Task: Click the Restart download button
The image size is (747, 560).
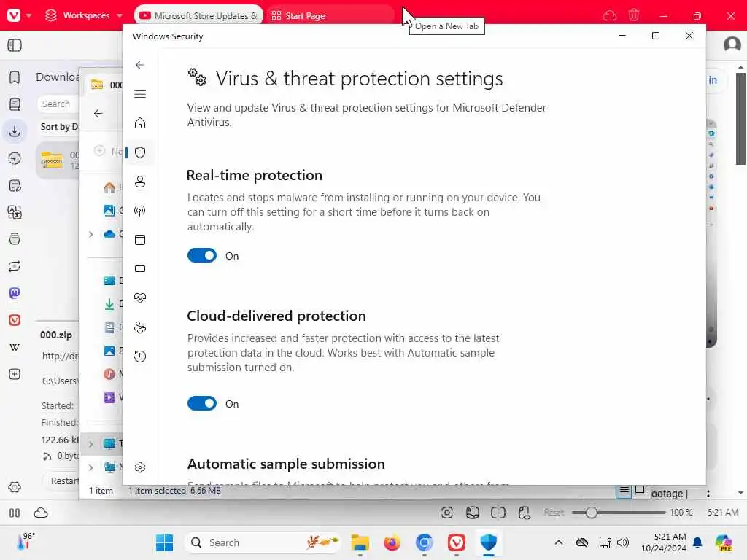Action: pyautogui.click(x=61, y=481)
